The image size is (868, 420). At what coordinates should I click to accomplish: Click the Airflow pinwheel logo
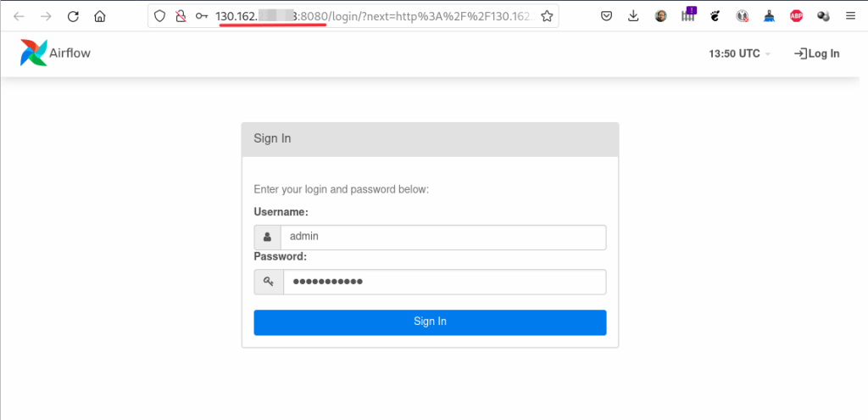click(33, 53)
